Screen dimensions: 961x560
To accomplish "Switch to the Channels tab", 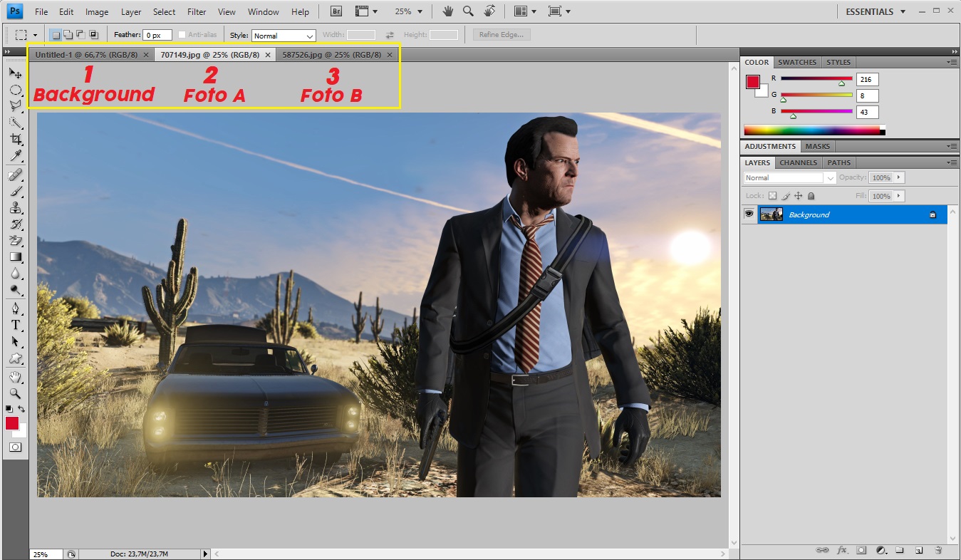I will pyautogui.click(x=799, y=162).
